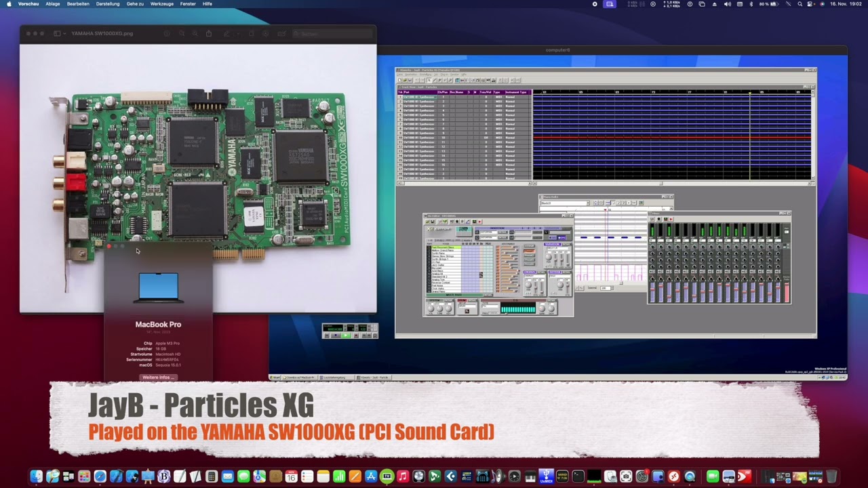
Task: Click the Track View horizontal scrollbar thumb
Action: coord(661,183)
